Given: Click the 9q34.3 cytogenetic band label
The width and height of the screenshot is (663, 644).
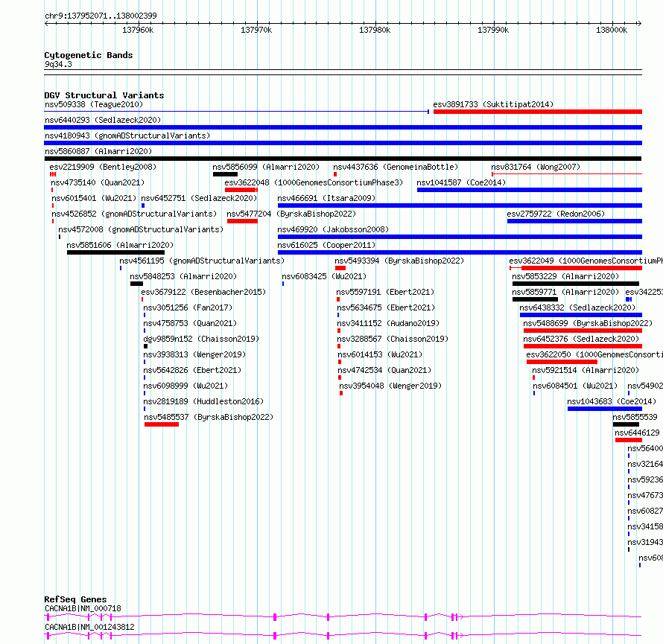Looking at the screenshot, I should [x=58, y=64].
